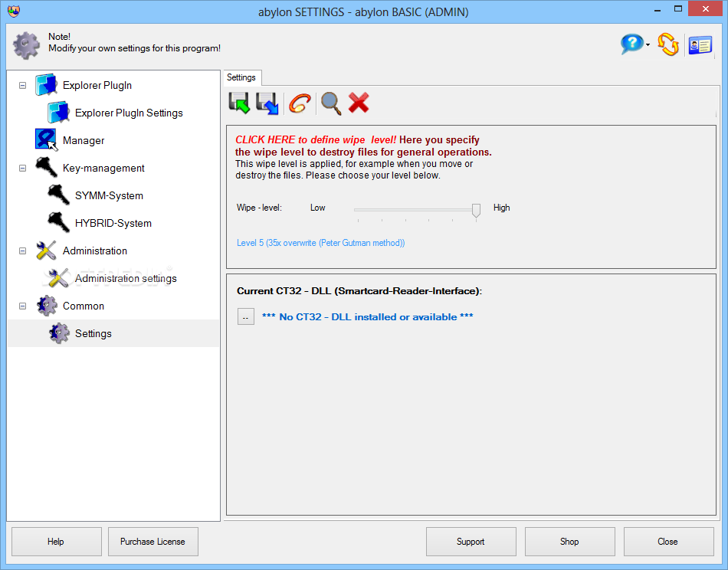Select Key-management in the tree
The height and width of the screenshot is (570, 728).
coord(103,168)
